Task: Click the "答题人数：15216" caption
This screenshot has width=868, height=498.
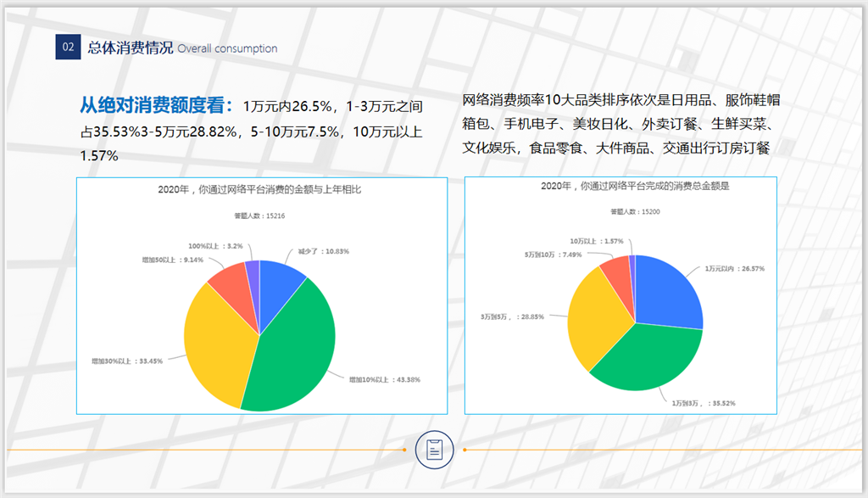Action: coord(259,216)
